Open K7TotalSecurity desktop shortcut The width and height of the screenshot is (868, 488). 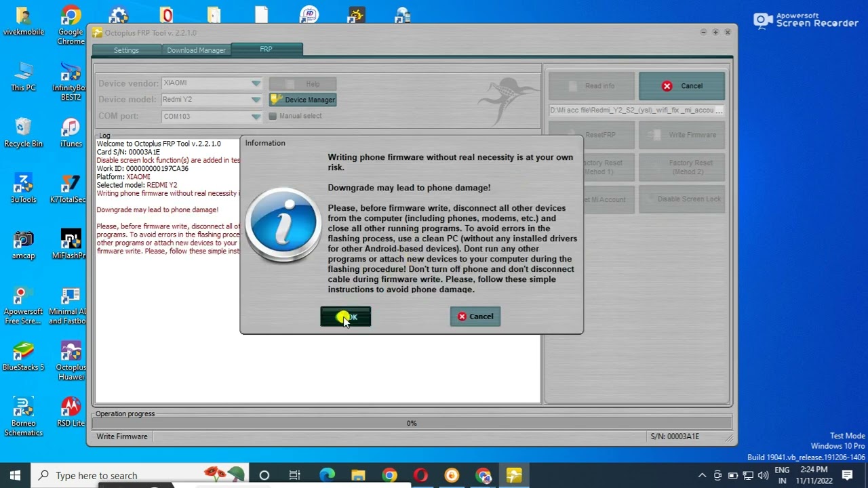(x=68, y=189)
